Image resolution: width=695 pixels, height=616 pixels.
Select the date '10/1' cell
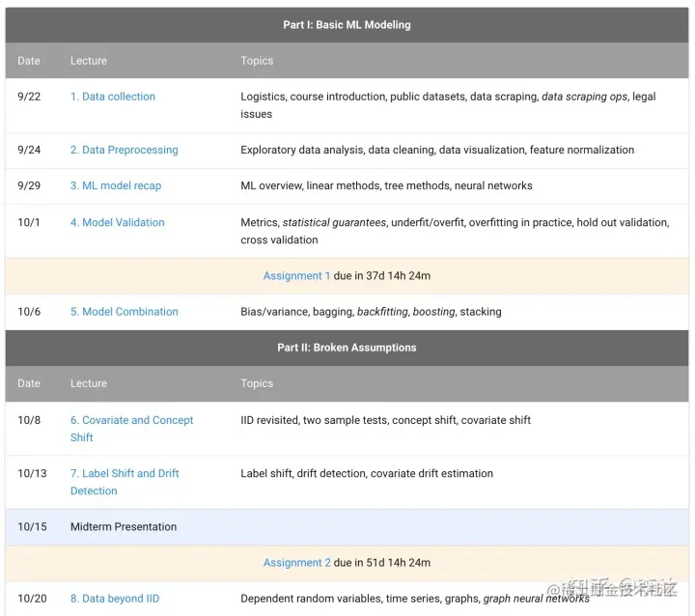pyautogui.click(x=28, y=222)
